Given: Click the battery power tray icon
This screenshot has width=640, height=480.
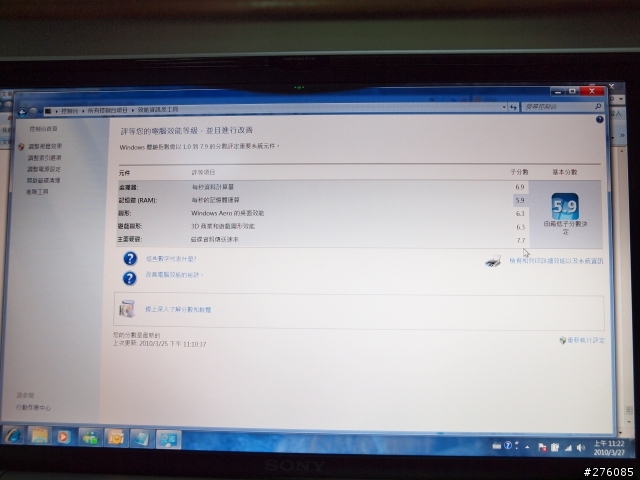Looking at the screenshot, I should (555, 447).
